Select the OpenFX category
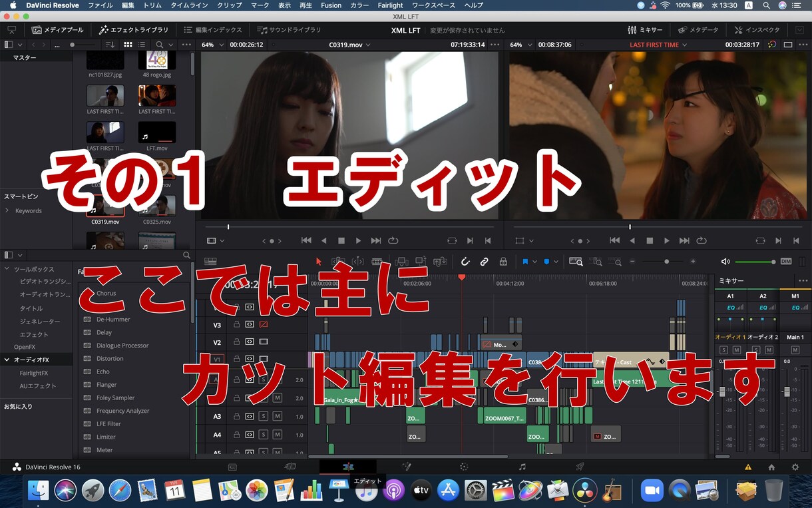The width and height of the screenshot is (812, 508). [x=25, y=347]
